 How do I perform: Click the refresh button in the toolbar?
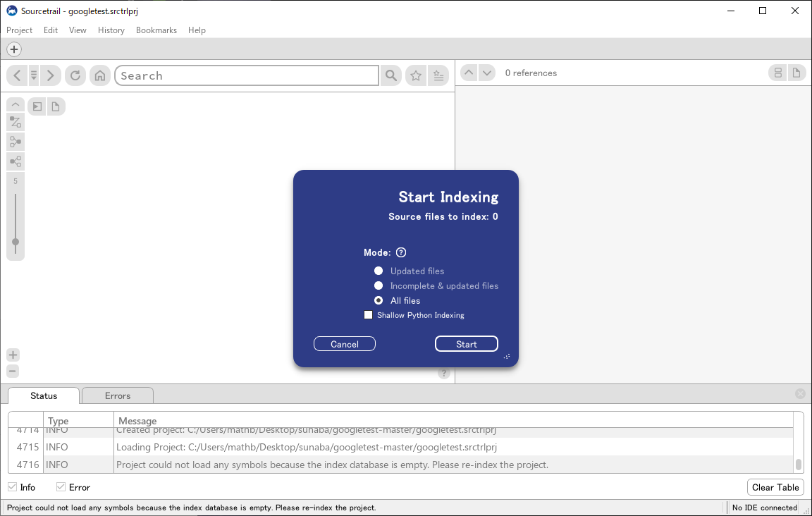point(75,75)
